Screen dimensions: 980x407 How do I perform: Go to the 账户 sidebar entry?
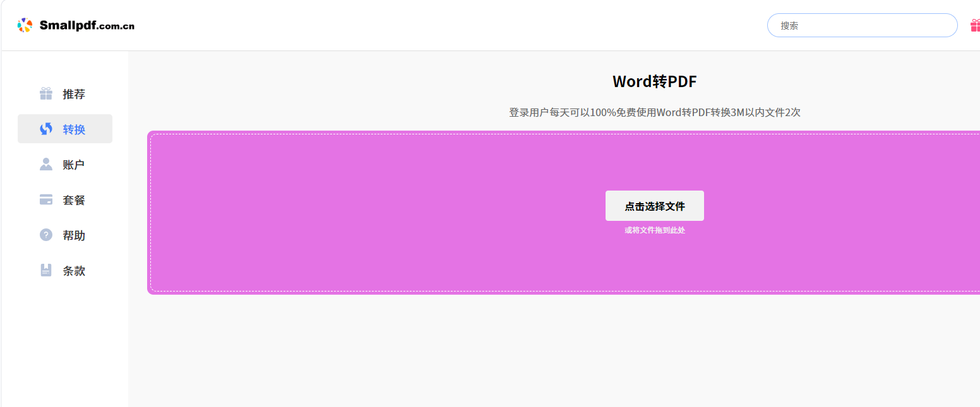click(x=74, y=165)
